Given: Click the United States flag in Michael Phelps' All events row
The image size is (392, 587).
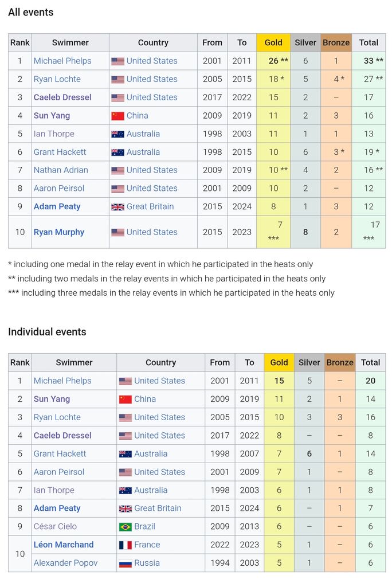Looking at the screenshot, I should [117, 61].
